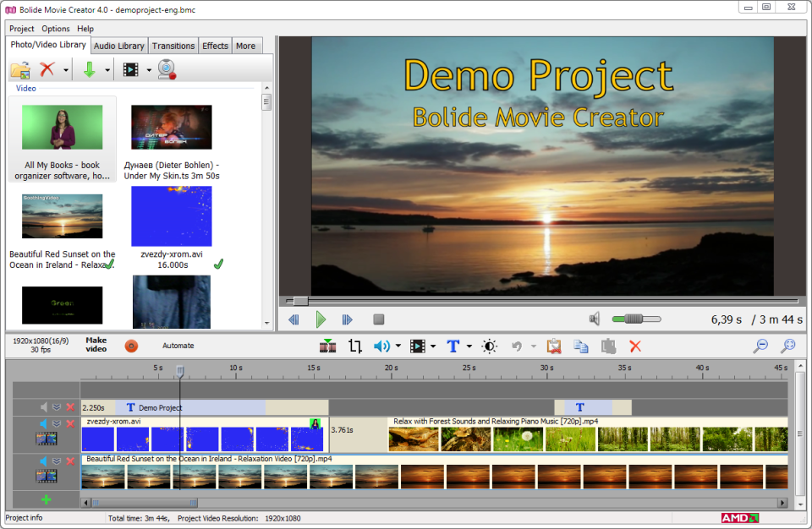The width and height of the screenshot is (812, 529).
Task: Click the split clip scissors icon
Action: (x=327, y=346)
